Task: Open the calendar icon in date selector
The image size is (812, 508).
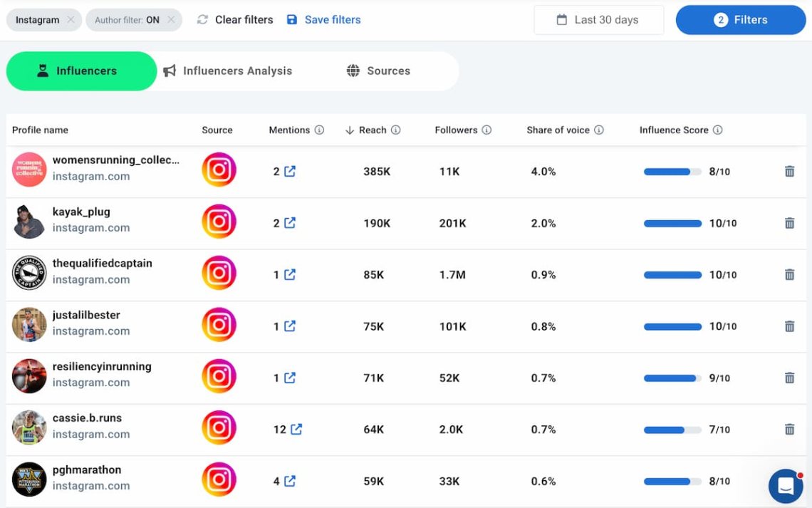Action: pyautogui.click(x=561, y=19)
